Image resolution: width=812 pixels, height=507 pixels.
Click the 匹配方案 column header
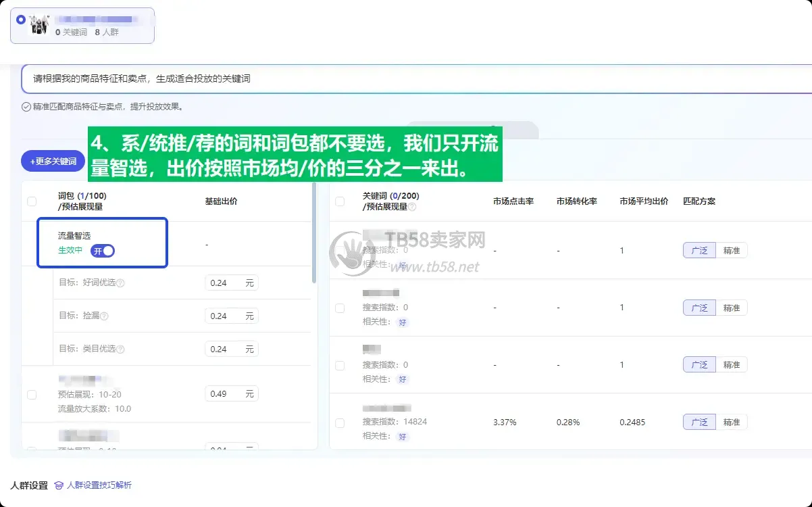tap(699, 201)
